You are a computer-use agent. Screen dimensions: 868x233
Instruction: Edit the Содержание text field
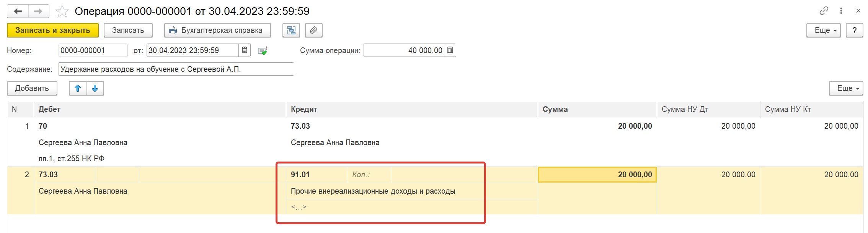(x=176, y=69)
